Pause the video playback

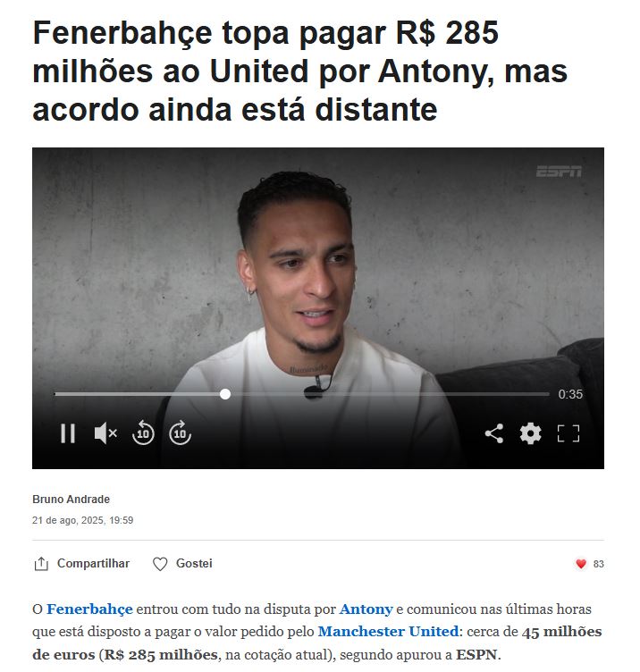coord(68,433)
